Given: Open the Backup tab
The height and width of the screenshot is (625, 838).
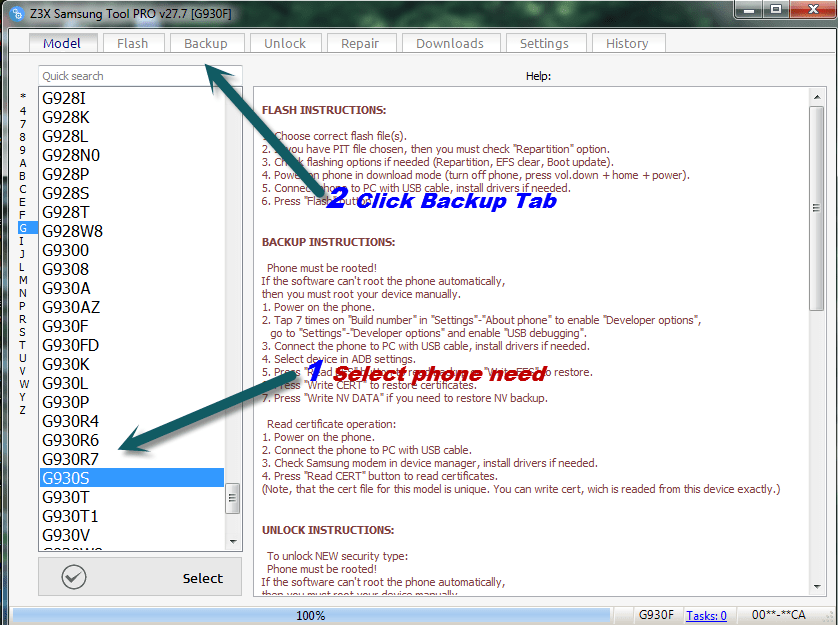Looking at the screenshot, I should tap(207, 43).
